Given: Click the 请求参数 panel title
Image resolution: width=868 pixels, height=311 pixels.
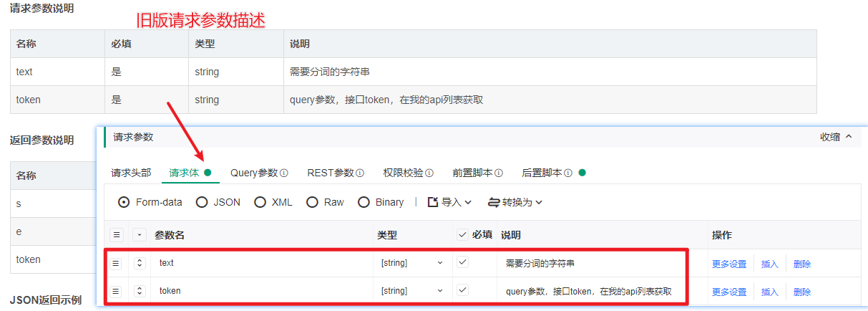Looking at the screenshot, I should coord(133,137).
